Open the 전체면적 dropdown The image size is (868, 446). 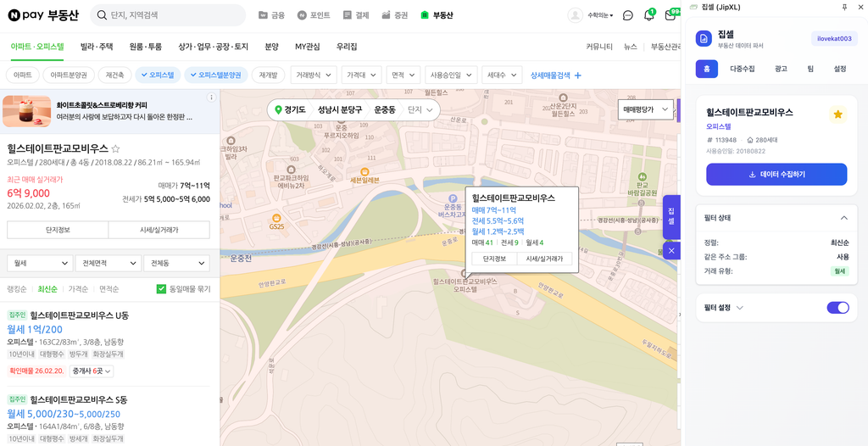click(108, 263)
